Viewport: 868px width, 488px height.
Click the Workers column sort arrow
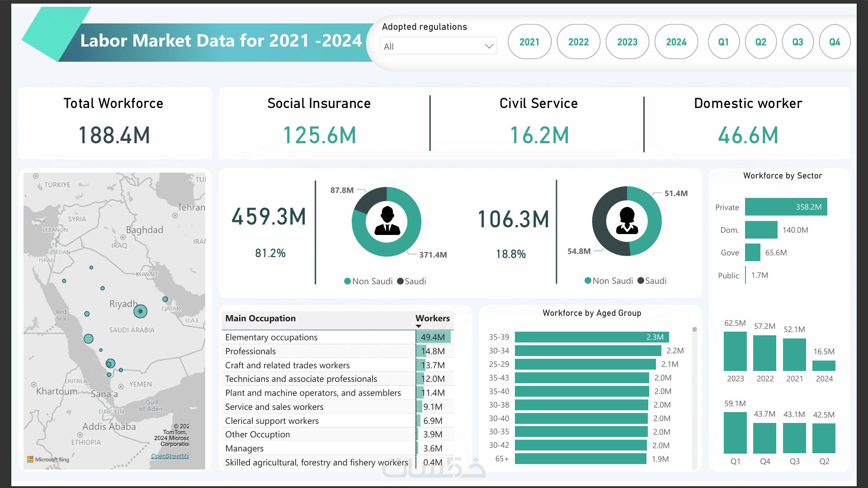pos(419,326)
